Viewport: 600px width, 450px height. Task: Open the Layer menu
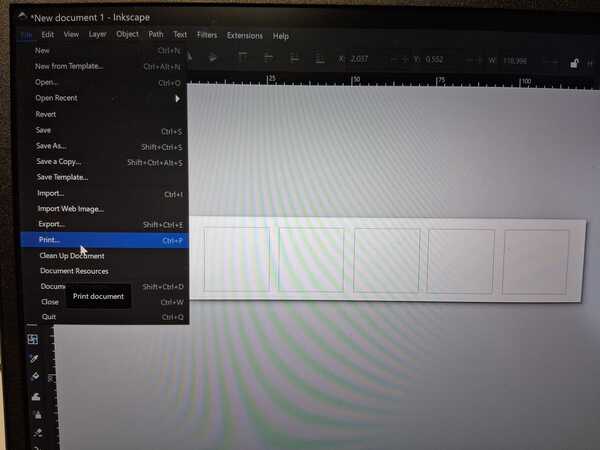(x=97, y=34)
